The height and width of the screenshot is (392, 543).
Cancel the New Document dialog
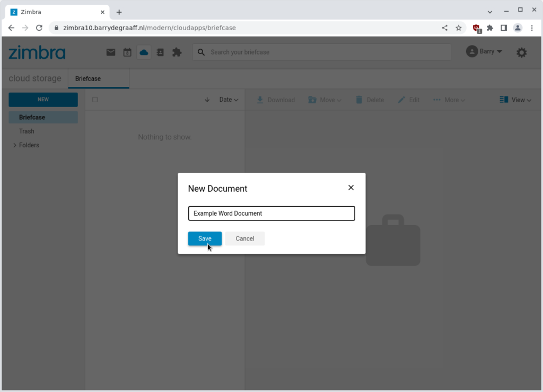[244, 238]
